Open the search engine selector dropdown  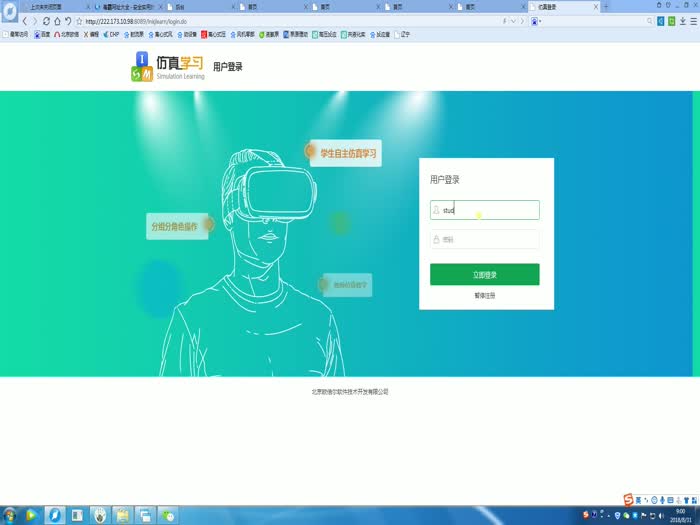[x=541, y=21]
